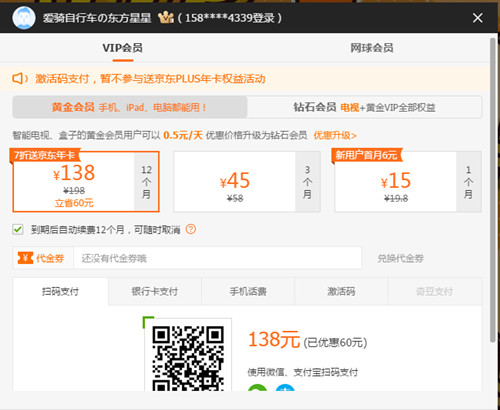
Task: Click the 代金券 coupon icon
Action: (x=25, y=258)
